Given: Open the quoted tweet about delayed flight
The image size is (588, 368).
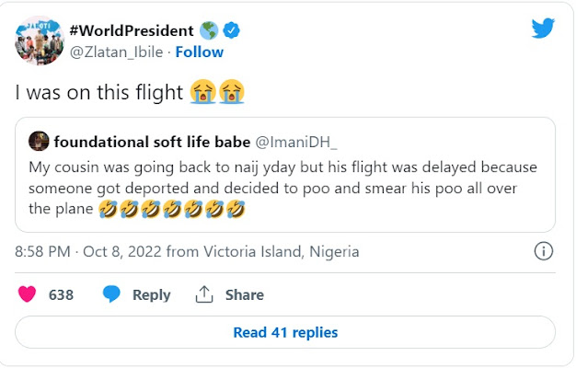Looking at the screenshot, I should [285, 190].
